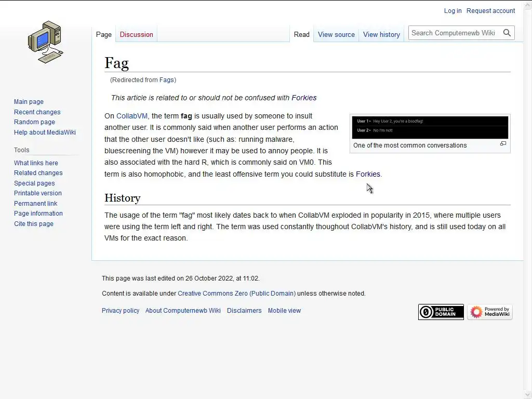Click the Powered by MediaWiki badge
Viewport: 532px width, 399px height.
tap(489, 312)
